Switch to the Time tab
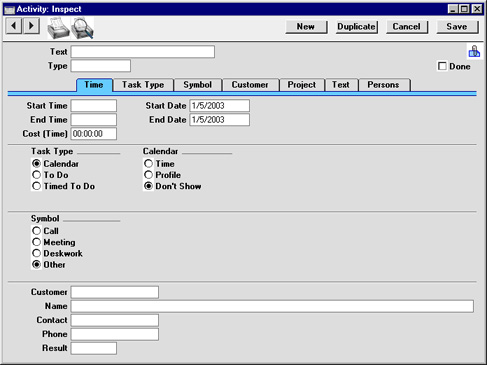Image resolution: width=487 pixels, height=365 pixels. click(94, 85)
